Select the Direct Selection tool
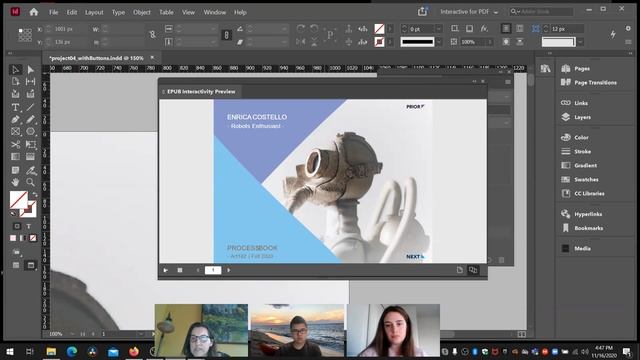Viewport: 640px width, 360px height. [31, 69]
